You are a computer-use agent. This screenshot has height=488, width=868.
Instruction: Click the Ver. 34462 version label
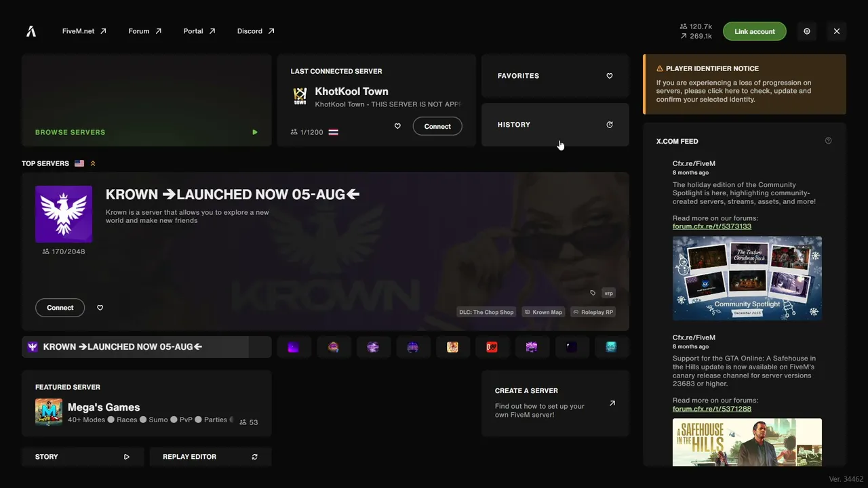[x=846, y=479]
